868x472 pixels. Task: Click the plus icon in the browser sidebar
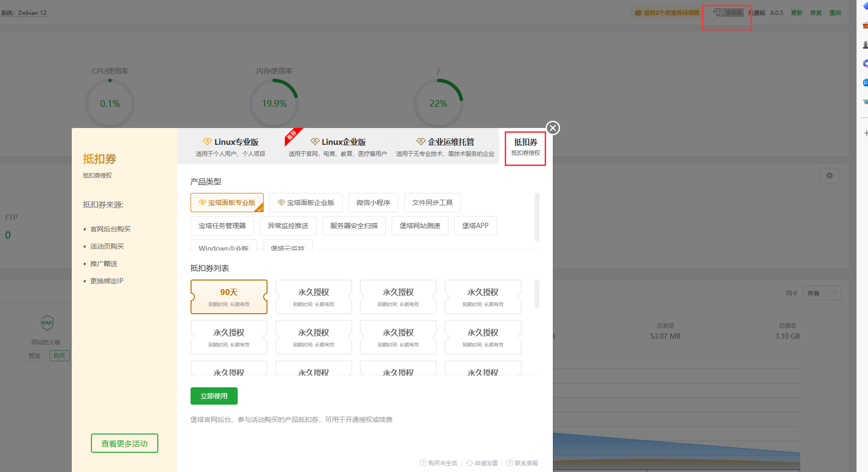(x=865, y=133)
